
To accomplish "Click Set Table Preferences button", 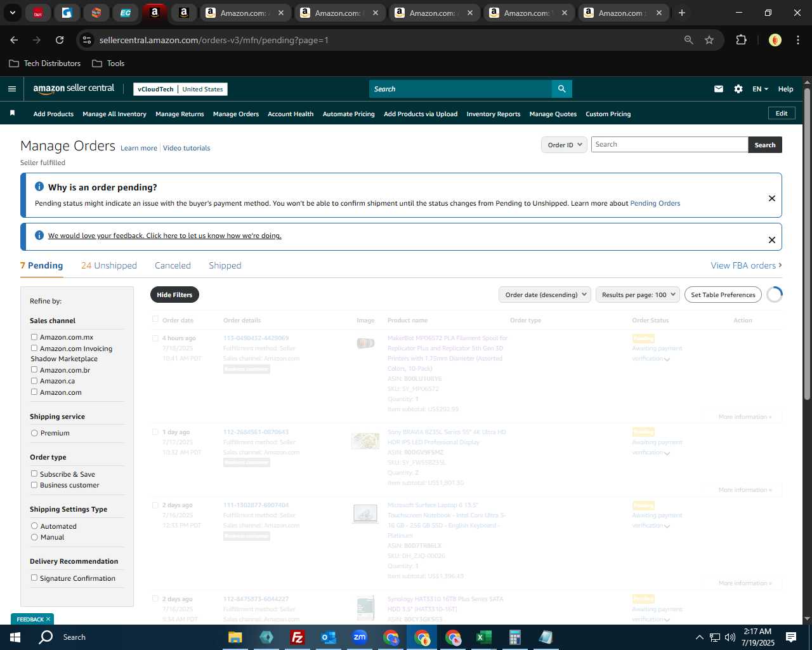I will (x=723, y=295).
